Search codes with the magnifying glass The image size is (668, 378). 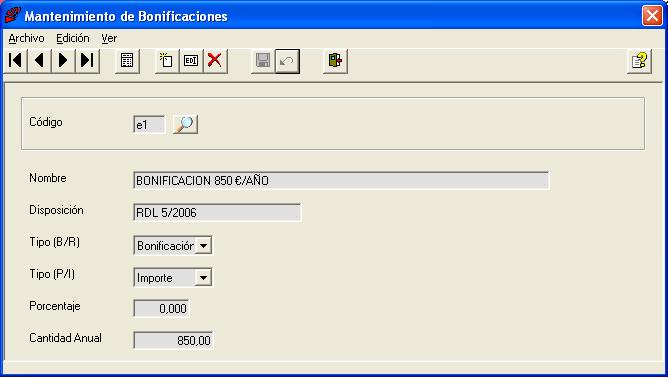coord(185,124)
